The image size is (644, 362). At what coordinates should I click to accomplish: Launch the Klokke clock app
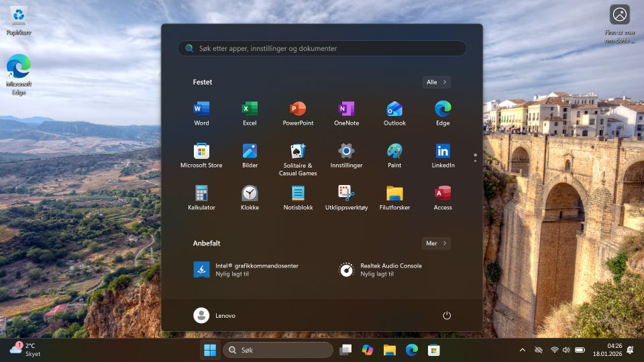(250, 198)
